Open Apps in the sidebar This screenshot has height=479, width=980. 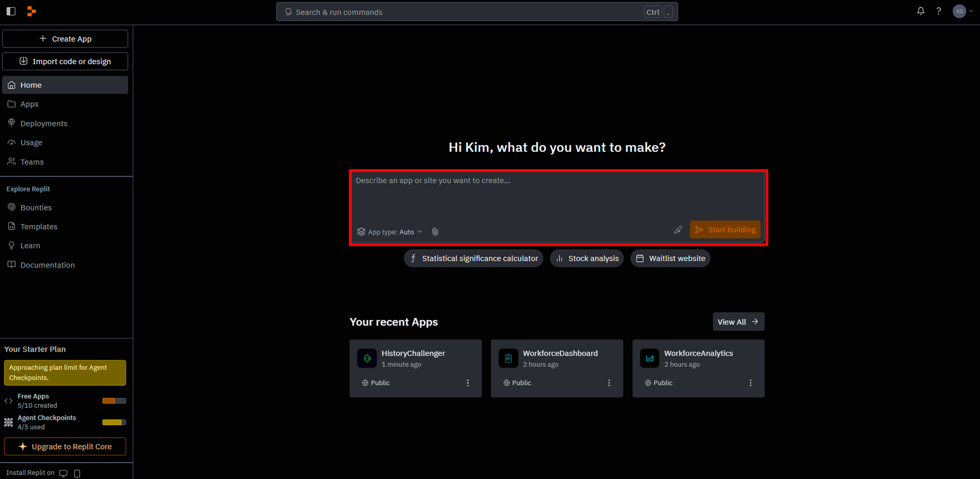pos(65,104)
